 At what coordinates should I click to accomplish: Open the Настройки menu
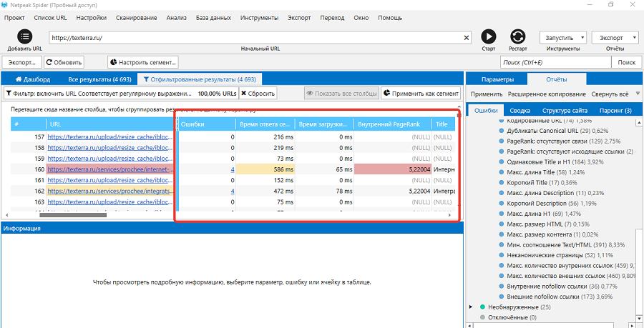91,18
